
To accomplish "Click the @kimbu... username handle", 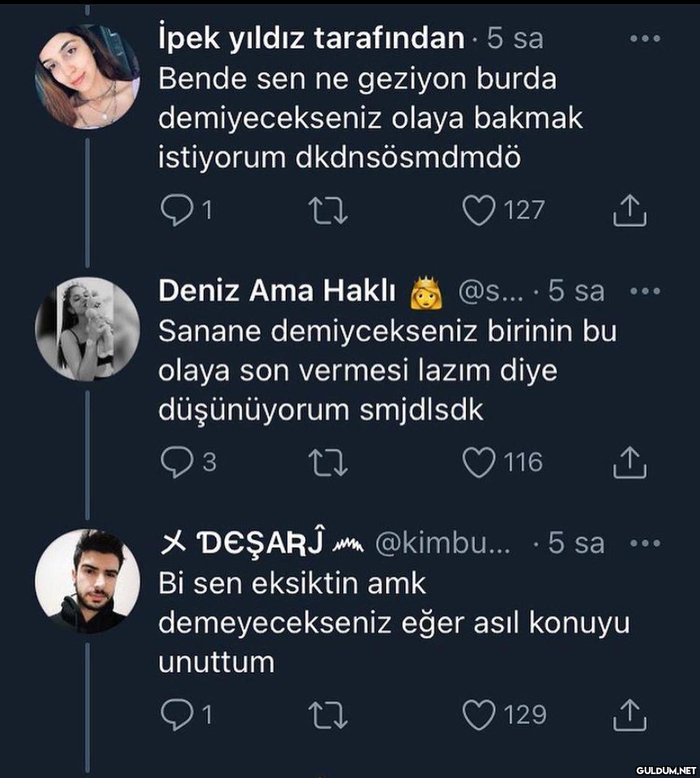I will point(443,543).
